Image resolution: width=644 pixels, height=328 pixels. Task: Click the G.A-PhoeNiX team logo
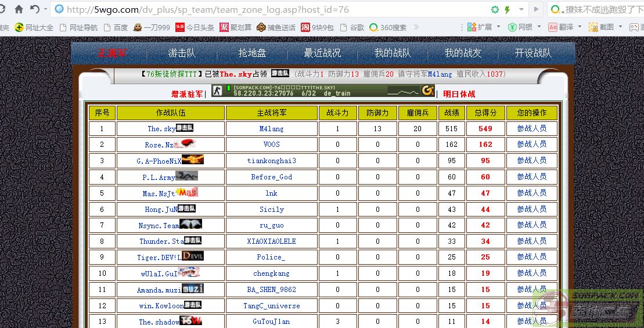click(192, 160)
